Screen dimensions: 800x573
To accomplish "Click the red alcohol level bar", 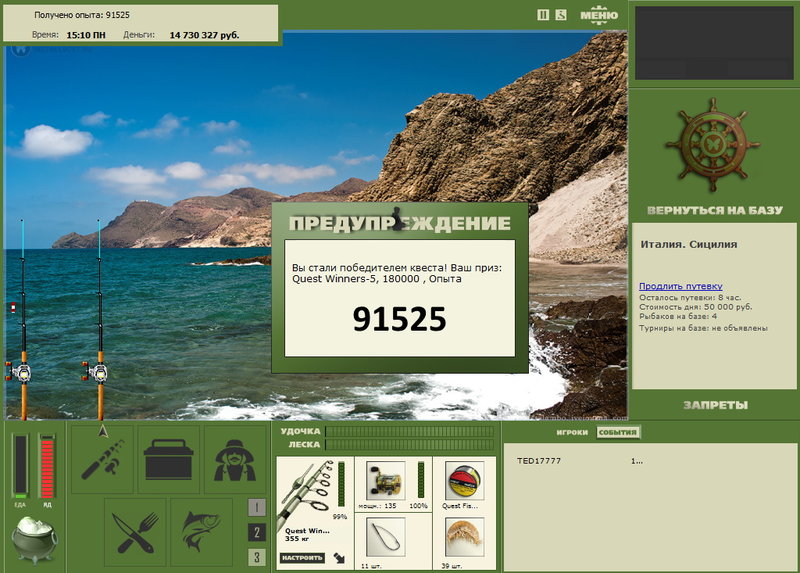I will pos(47,466).
